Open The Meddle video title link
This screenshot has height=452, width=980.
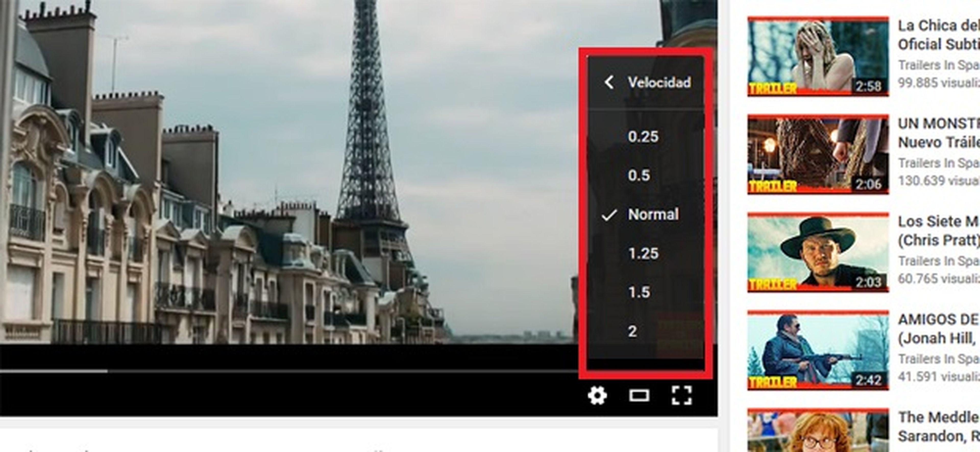[x=939, y=426]
